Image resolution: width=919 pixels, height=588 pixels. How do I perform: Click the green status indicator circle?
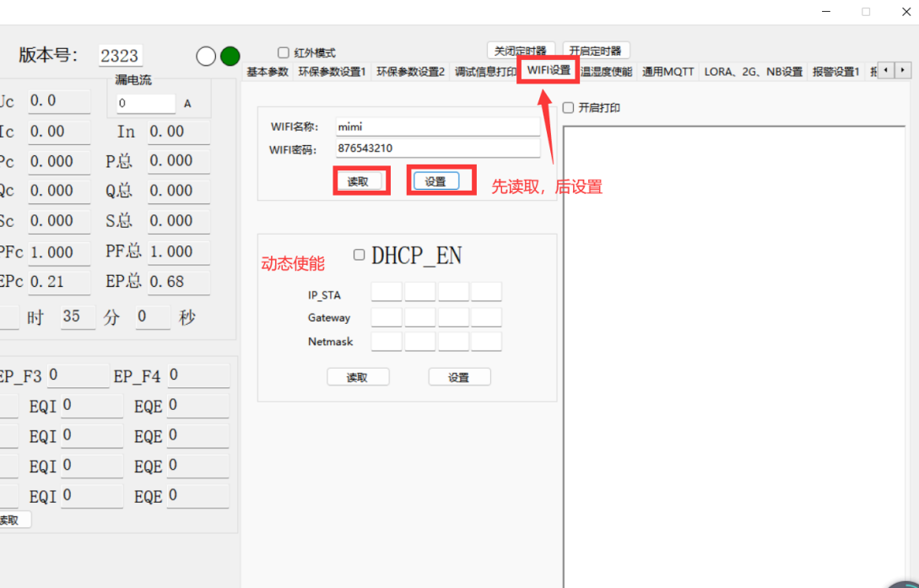pos(230,56)
